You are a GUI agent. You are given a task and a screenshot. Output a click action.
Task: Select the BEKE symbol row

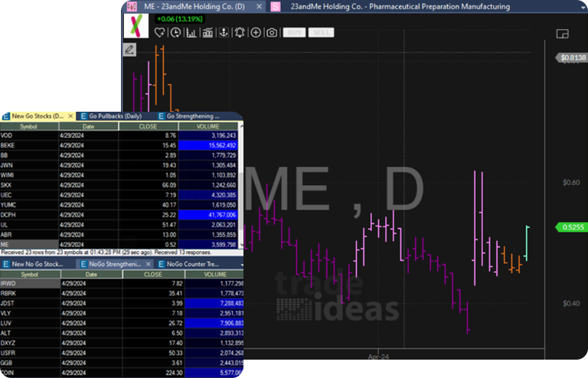pyautogui.click(x=119, y=145)
